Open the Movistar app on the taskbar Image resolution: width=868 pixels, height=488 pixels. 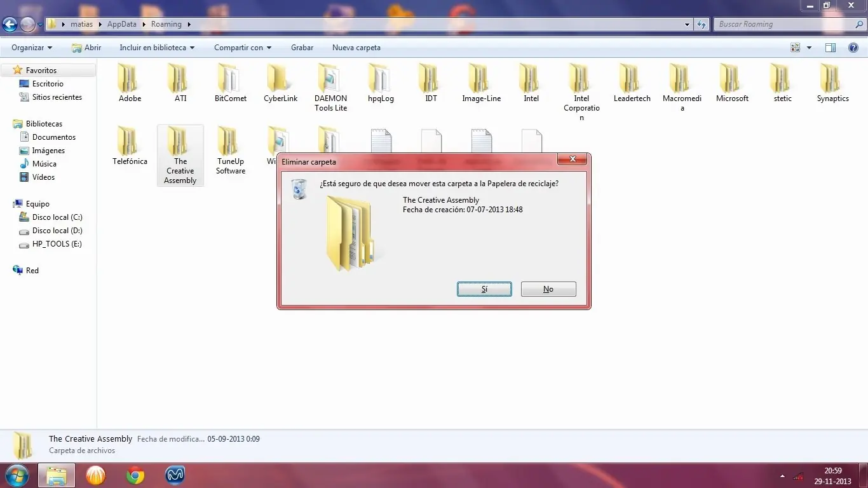coord(175,475)
